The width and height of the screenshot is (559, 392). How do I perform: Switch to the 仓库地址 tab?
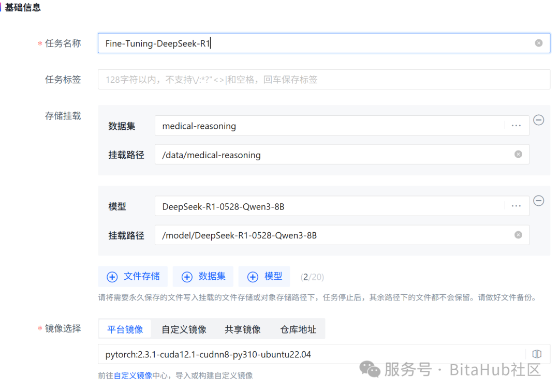click(x=298, y=329)
